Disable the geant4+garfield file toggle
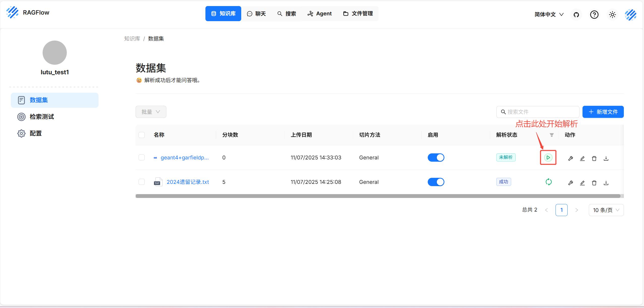The width and height of the screenshot is (644, 308). (436, 158)
